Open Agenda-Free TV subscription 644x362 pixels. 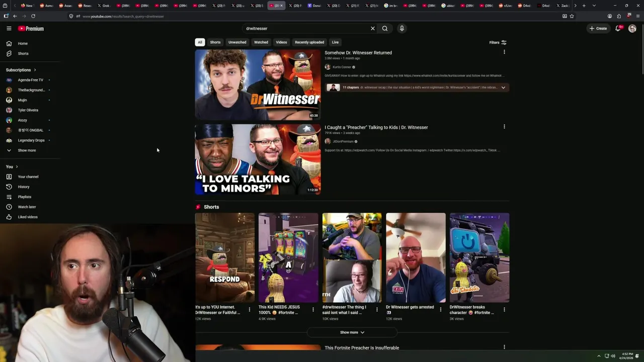tap(30, 80)
